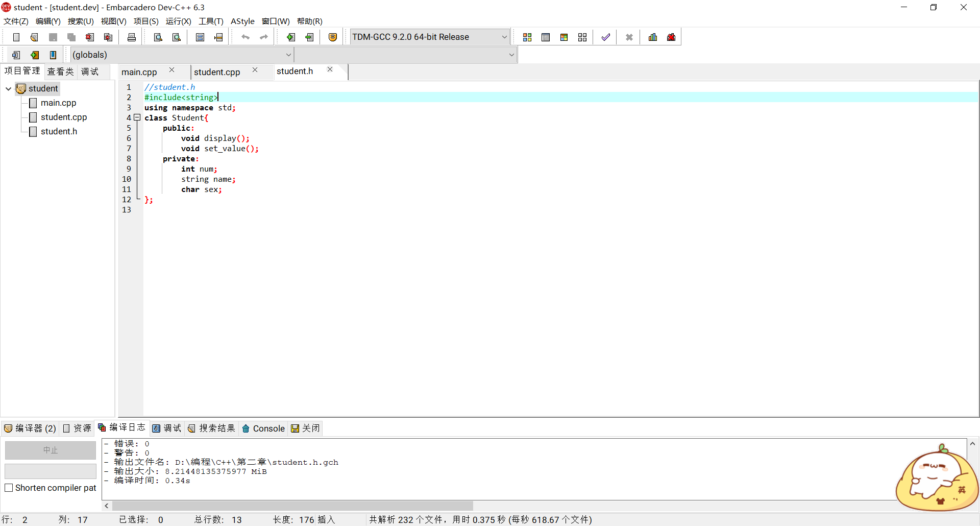Switch to the 调试 tab in the left panel
The height and width of the screenshot is (526, 980).
click(x=89, y=71)
